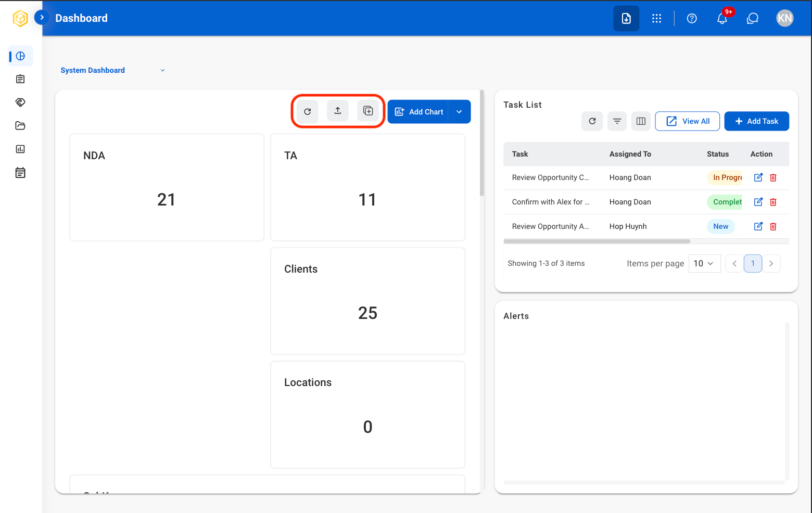Click the View All button
Image resolution: width=812 pixels, height=513 pixels.
click(688, 121)
